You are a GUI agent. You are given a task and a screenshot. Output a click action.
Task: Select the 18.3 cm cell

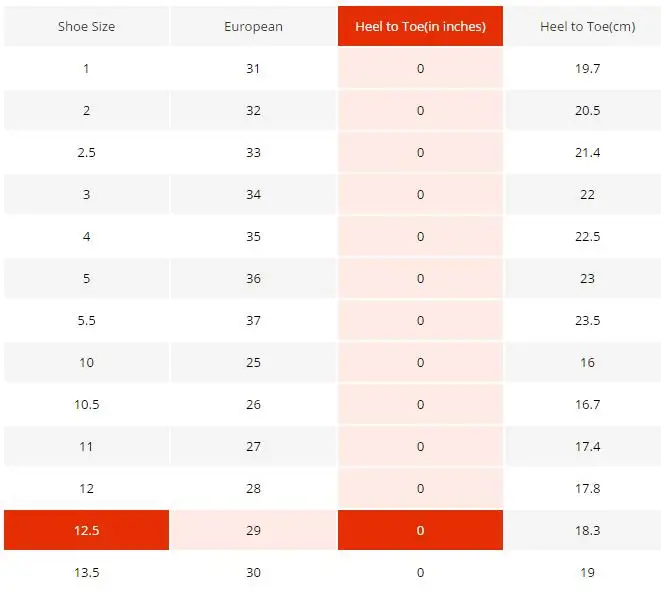pyautogui.click(x=588, y=530)
